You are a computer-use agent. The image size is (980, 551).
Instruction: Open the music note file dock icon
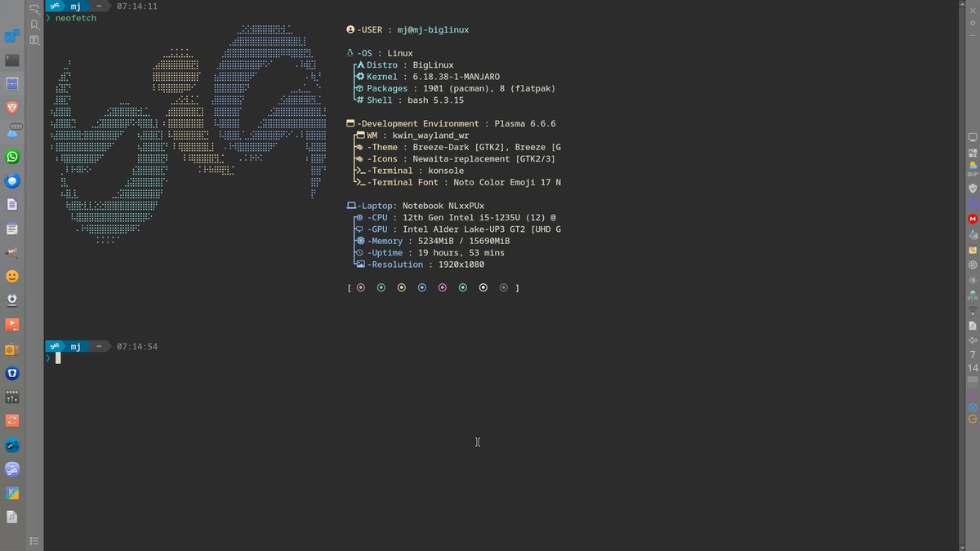pyautogui.click(x=12, y=517)
